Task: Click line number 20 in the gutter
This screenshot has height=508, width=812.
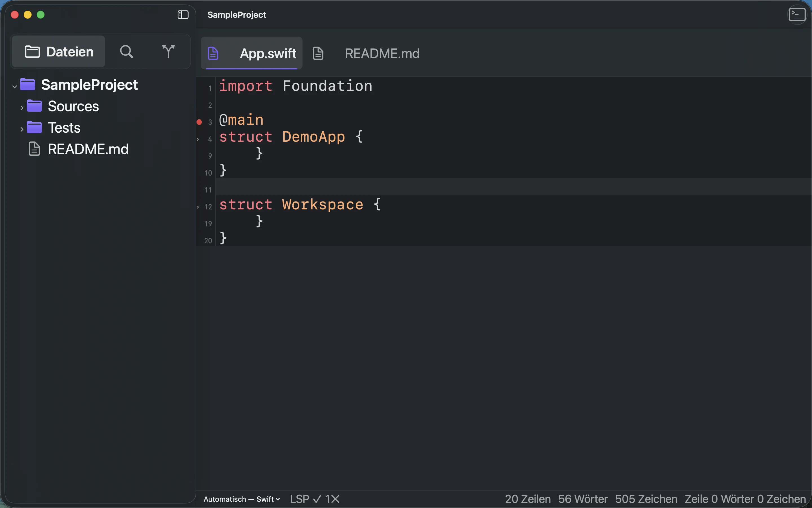Action: coord(208,240)
